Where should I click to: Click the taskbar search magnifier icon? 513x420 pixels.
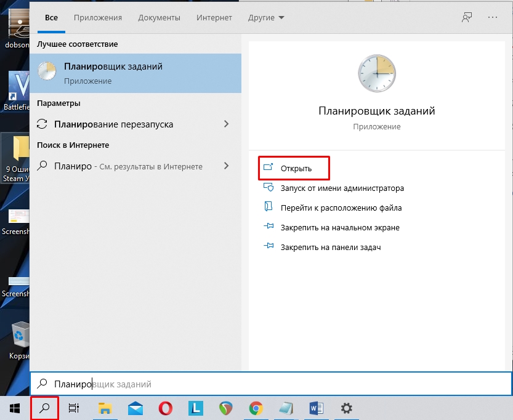[x=44, y=408]
